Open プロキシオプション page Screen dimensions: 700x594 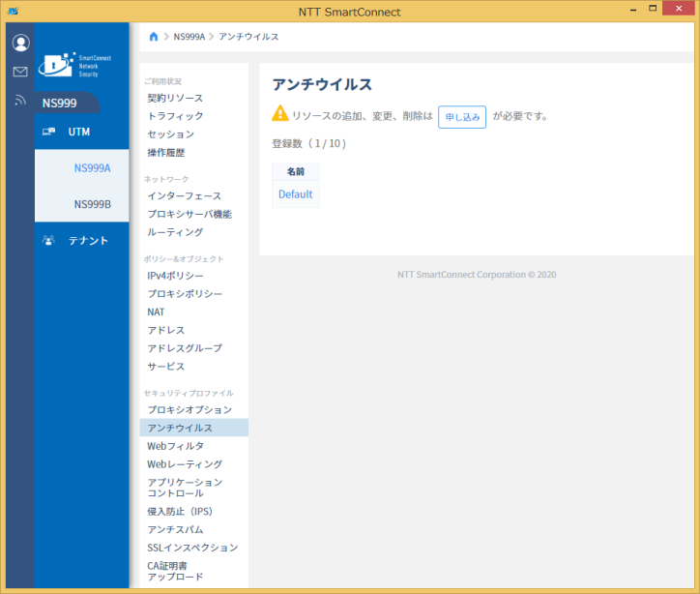point(190,409)
